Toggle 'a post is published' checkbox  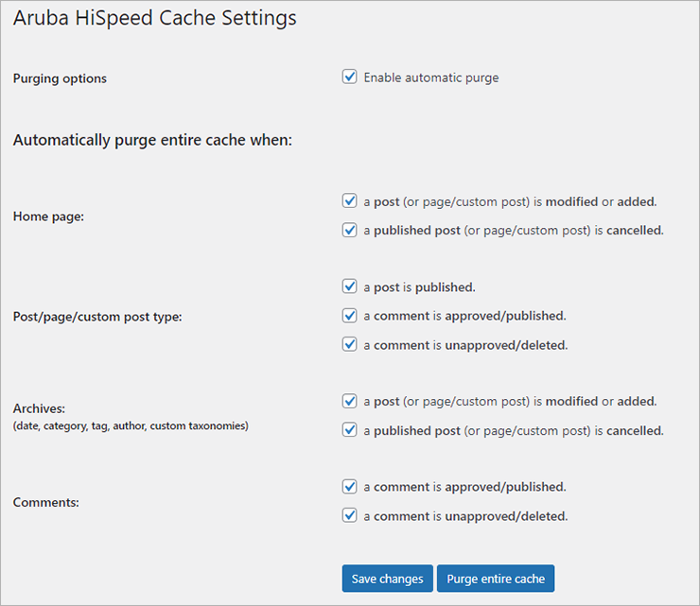(x=350, y=286)
